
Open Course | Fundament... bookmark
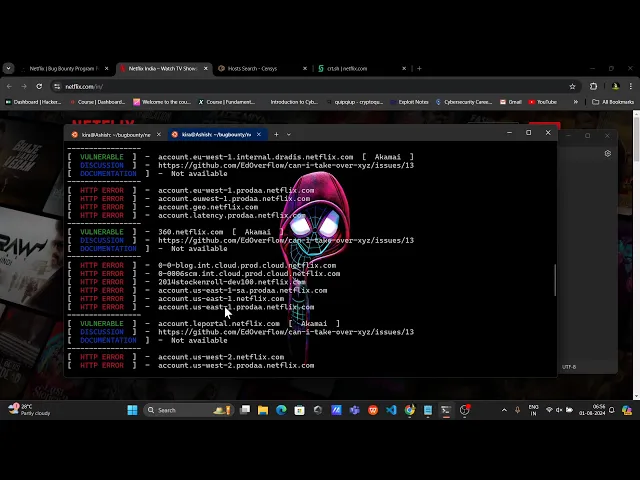coord(227,102)
